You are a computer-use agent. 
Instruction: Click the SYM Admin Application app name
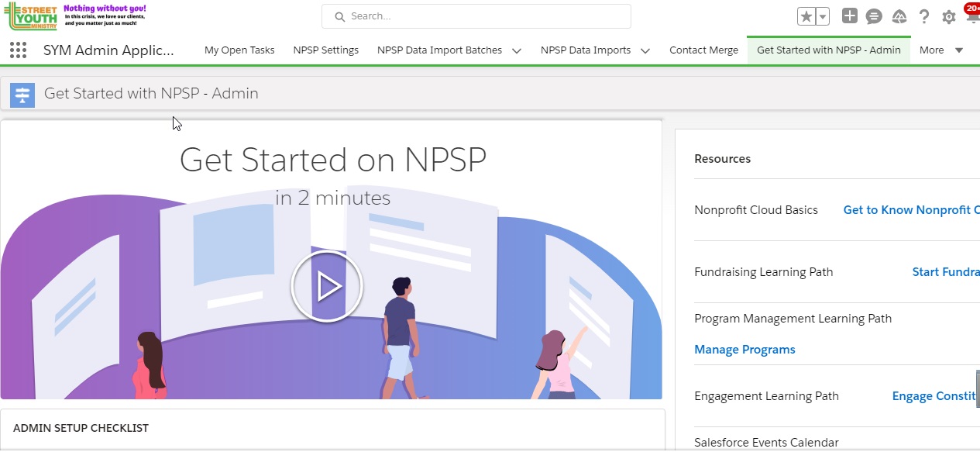tap(108, 50)
